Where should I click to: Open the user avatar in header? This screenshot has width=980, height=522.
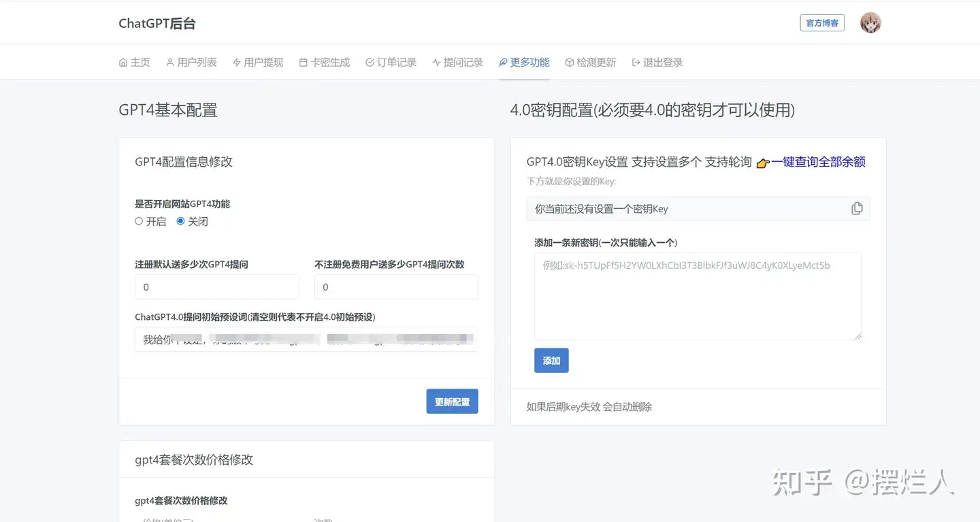(x=870, y=23)
